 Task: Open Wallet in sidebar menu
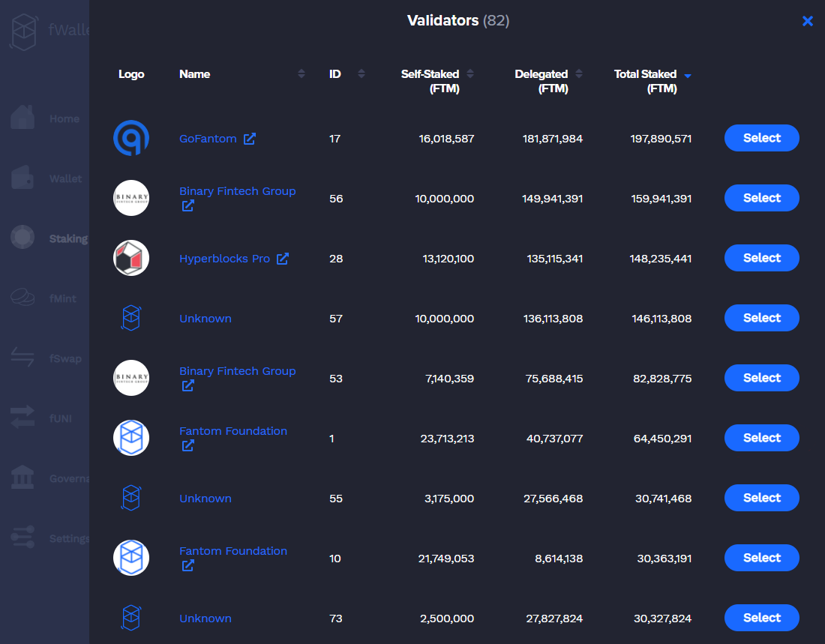tap(65, 179)
